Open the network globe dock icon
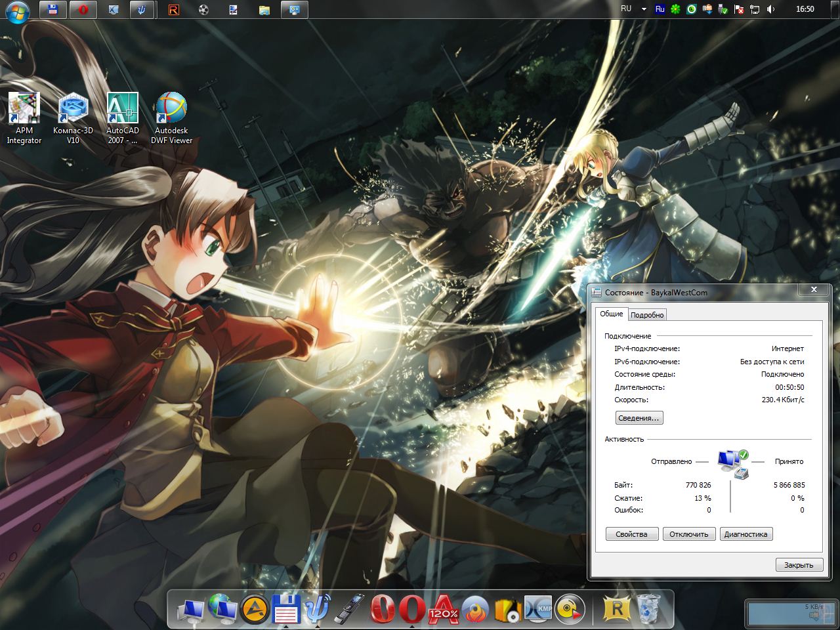 coord(222,608)
